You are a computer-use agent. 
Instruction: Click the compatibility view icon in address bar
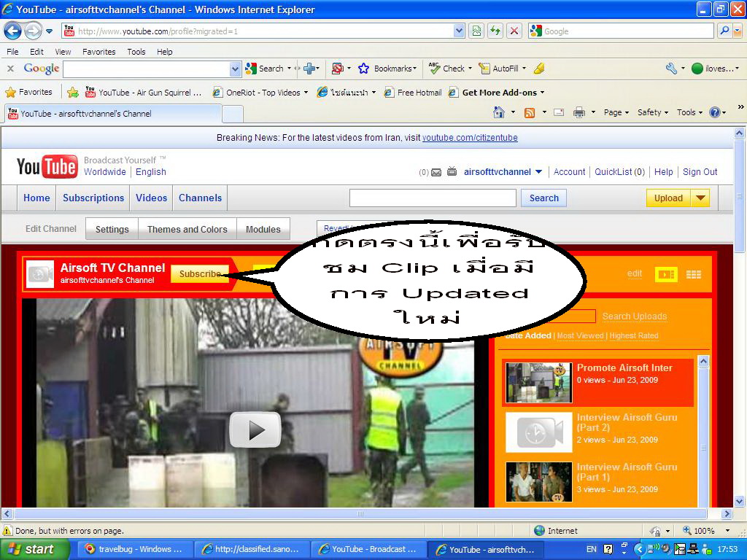point(476,31)
